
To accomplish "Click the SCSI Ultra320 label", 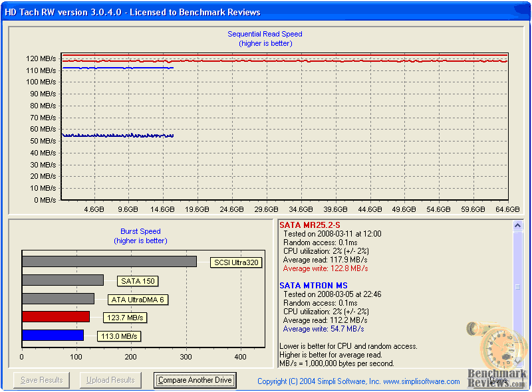I will (236, 262).
